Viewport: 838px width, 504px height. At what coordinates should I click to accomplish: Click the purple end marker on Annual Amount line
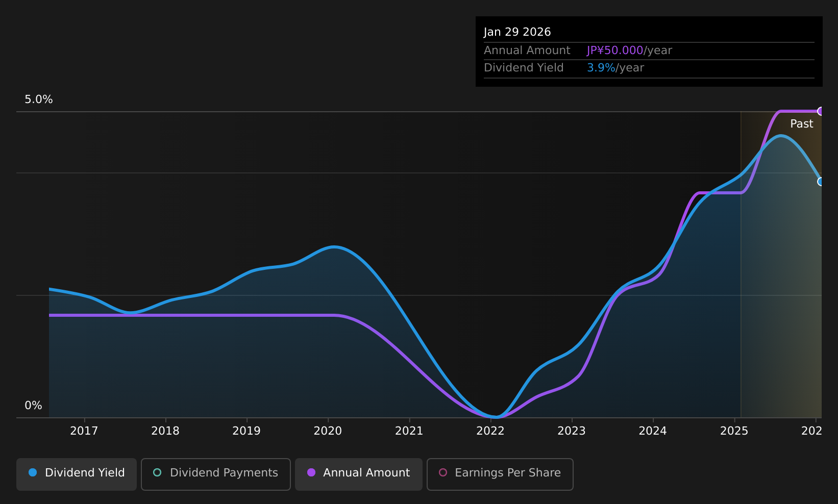(821, 111)
